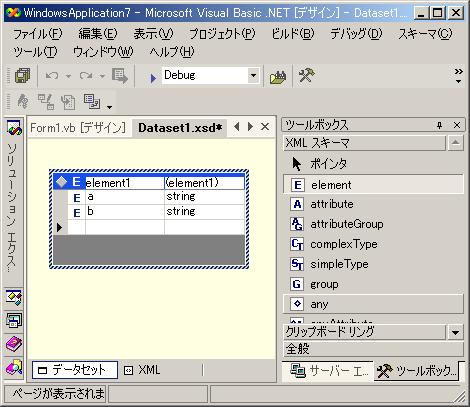
Task: Select the group toolbox item
Action: pyautogui.click(x=373, y=284)
